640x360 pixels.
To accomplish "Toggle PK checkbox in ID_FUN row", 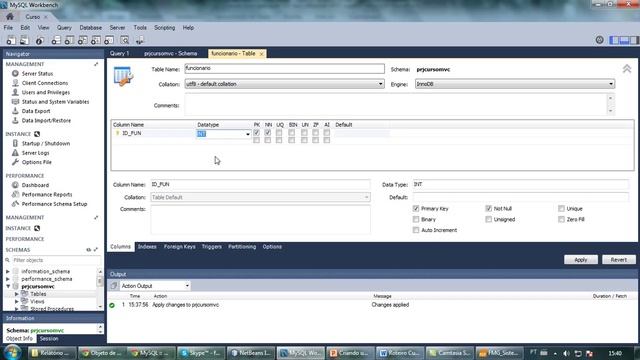I will [x=256, y=133].
